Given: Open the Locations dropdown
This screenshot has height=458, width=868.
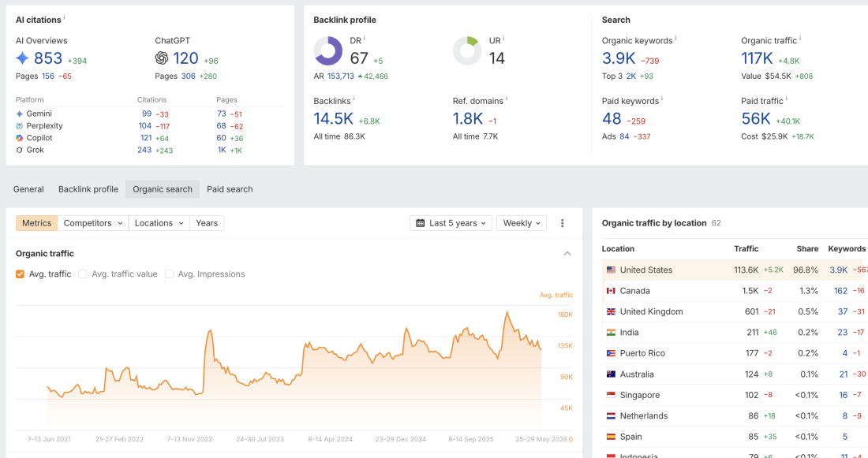Looking at the screenshot, I should (x=159, y=223).
